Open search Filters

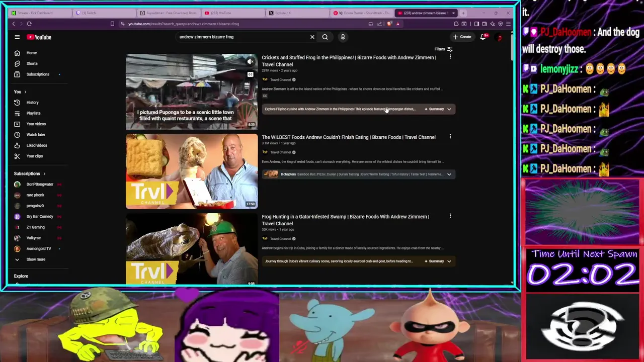(x=443, y=49)
